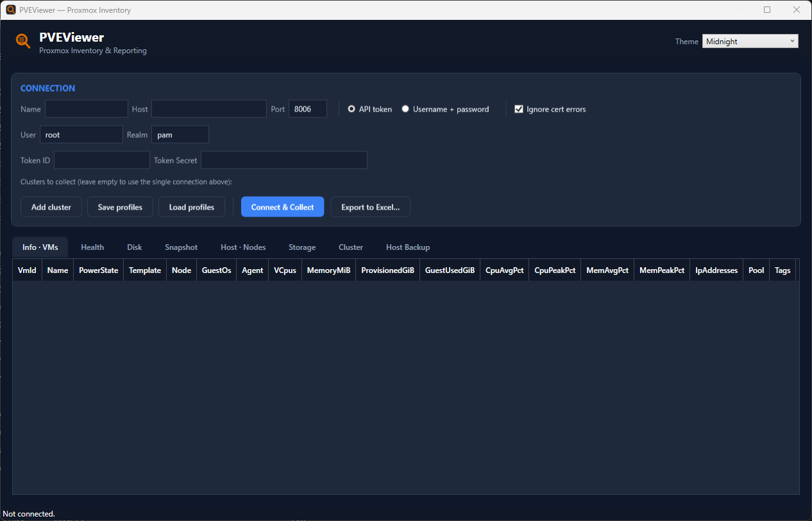Screen dimensions: 812x521
Task: Click the CONNECTION section heading
Action: (x=48, y=88)
